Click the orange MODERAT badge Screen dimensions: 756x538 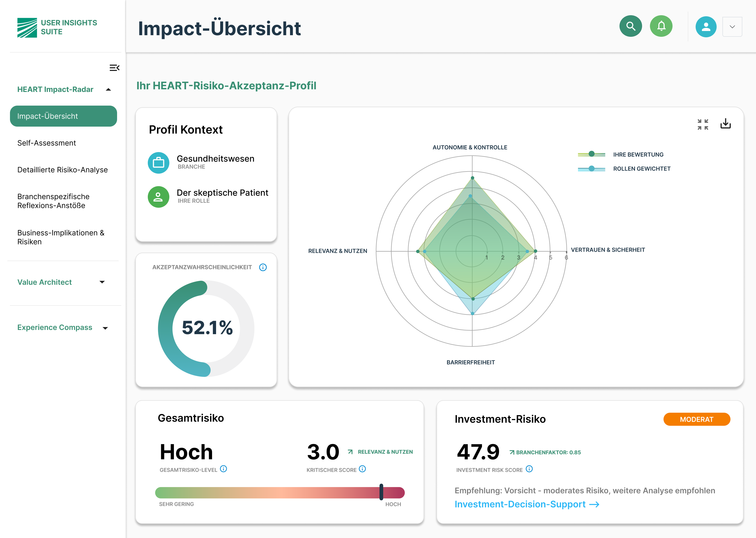(696, 419)
